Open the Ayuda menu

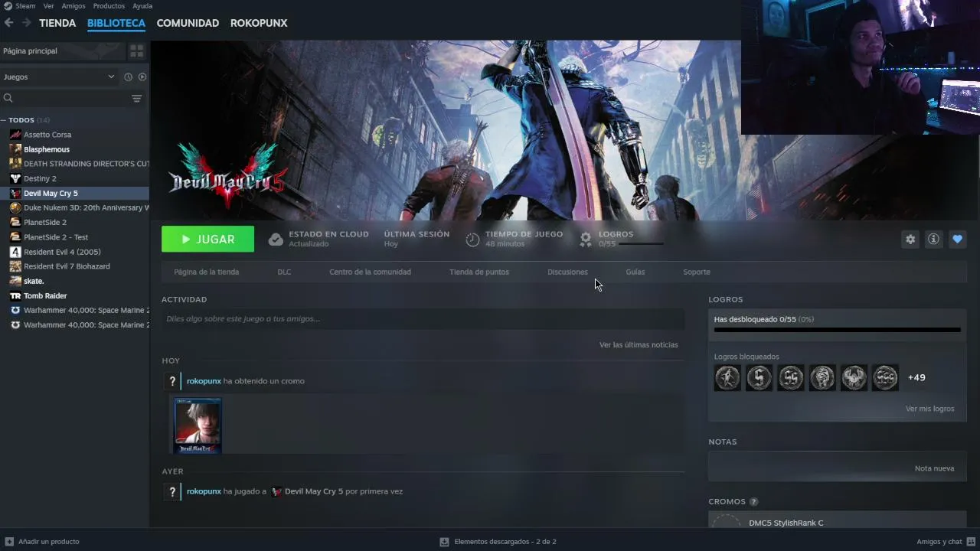142,6
